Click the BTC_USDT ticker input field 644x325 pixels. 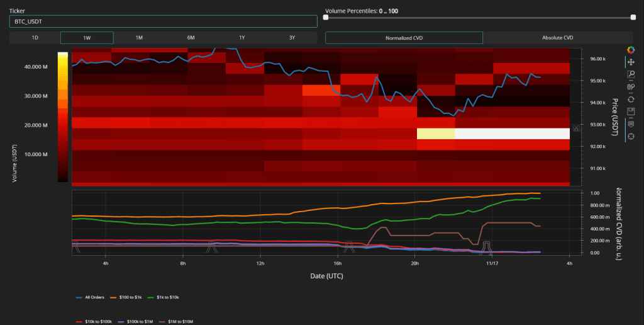tap(163, 21)
